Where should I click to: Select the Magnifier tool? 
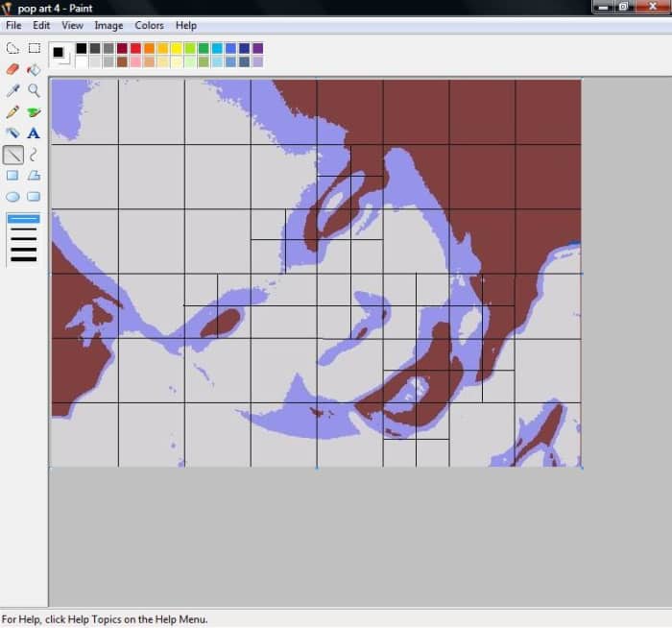click(34, 90)
